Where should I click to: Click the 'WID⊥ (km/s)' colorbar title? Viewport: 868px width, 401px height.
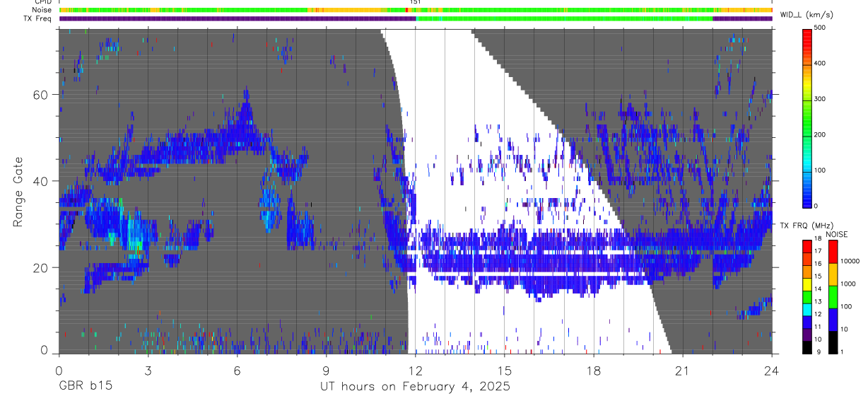point(807,15)
